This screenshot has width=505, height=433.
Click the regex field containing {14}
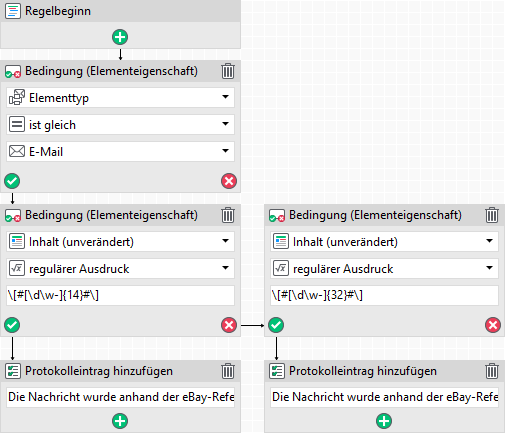click(x=120, y=295)
